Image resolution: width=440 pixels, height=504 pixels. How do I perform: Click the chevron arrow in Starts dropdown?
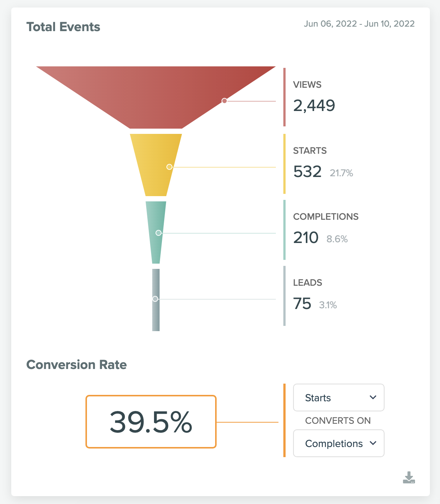coord(373,397)
